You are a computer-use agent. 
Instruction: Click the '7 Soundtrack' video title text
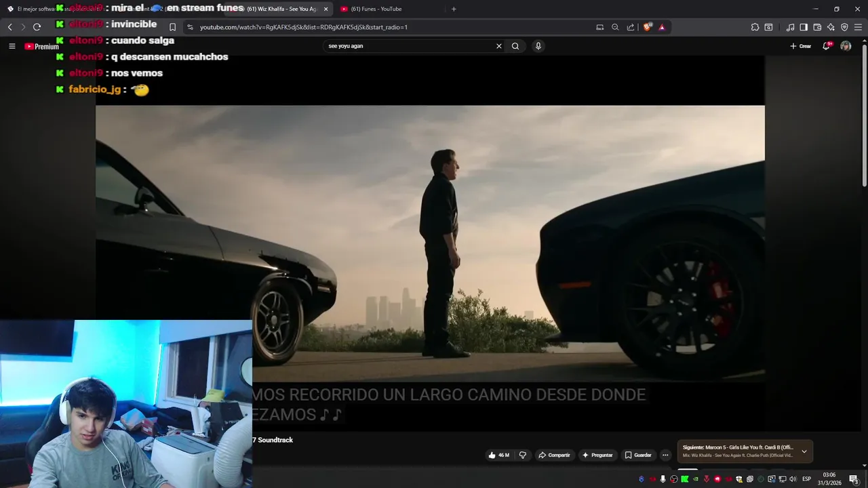click(x=273, y=440)
